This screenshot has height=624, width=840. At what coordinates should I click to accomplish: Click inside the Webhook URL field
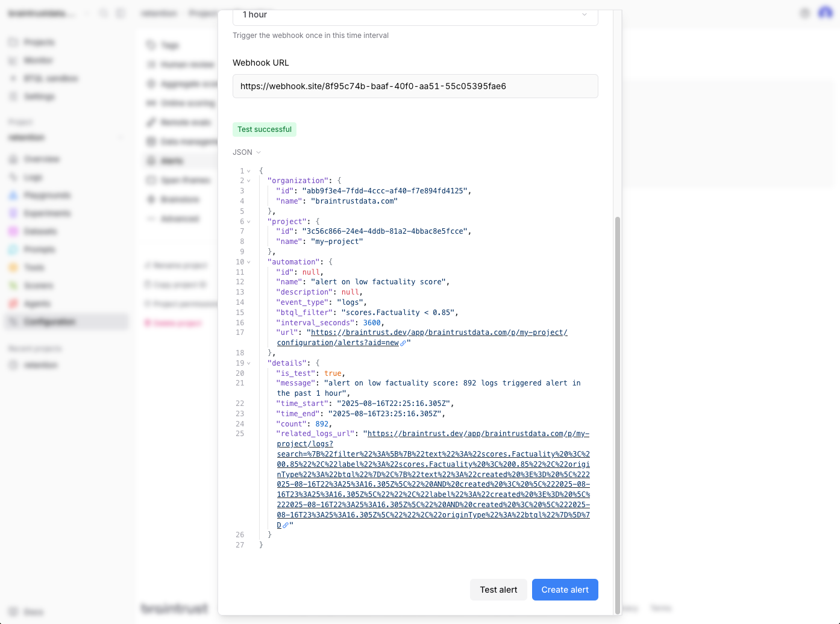point(415,86)
